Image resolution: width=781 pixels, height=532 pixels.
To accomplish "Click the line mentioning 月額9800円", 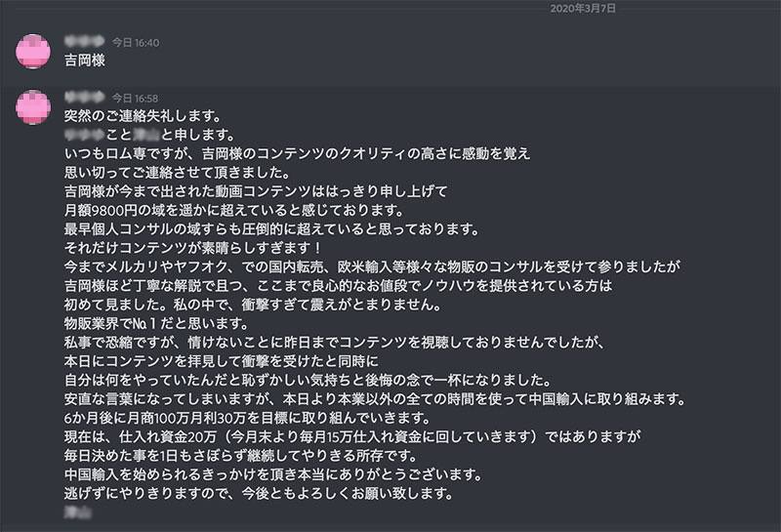I will pos(233,210).
